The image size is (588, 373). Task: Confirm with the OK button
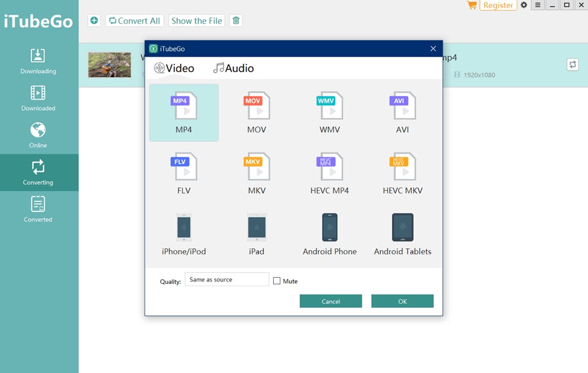[402, 301]
